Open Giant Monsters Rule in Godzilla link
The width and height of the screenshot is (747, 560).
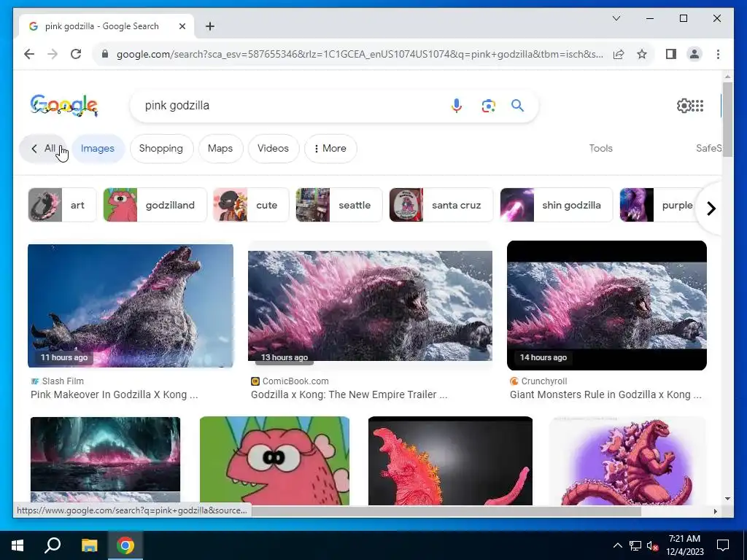[605, 394]
